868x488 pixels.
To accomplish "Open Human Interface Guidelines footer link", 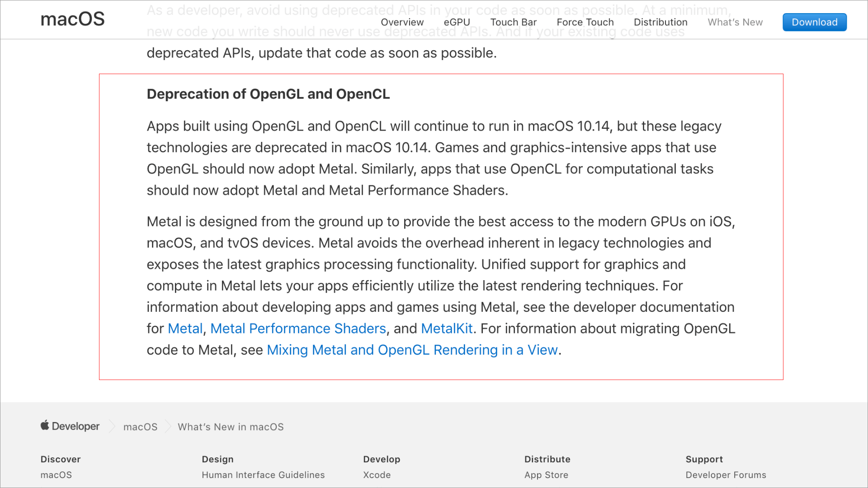I will 263,475.
